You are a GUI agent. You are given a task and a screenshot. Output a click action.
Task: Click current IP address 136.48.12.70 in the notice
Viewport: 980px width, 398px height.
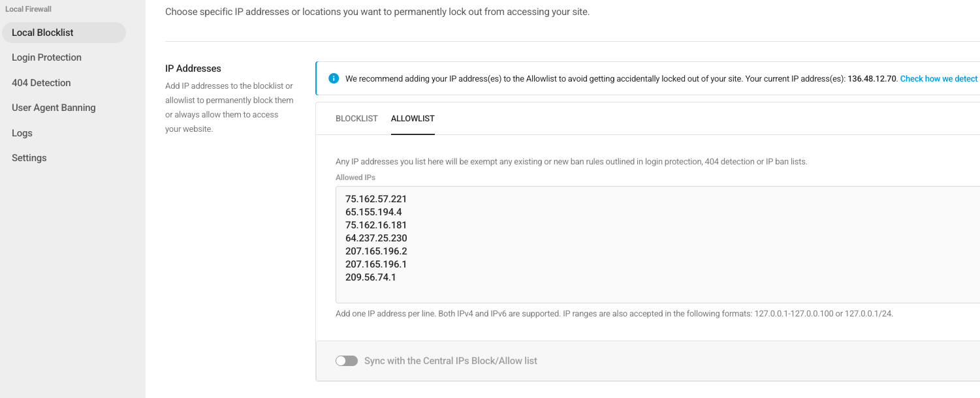872,79
